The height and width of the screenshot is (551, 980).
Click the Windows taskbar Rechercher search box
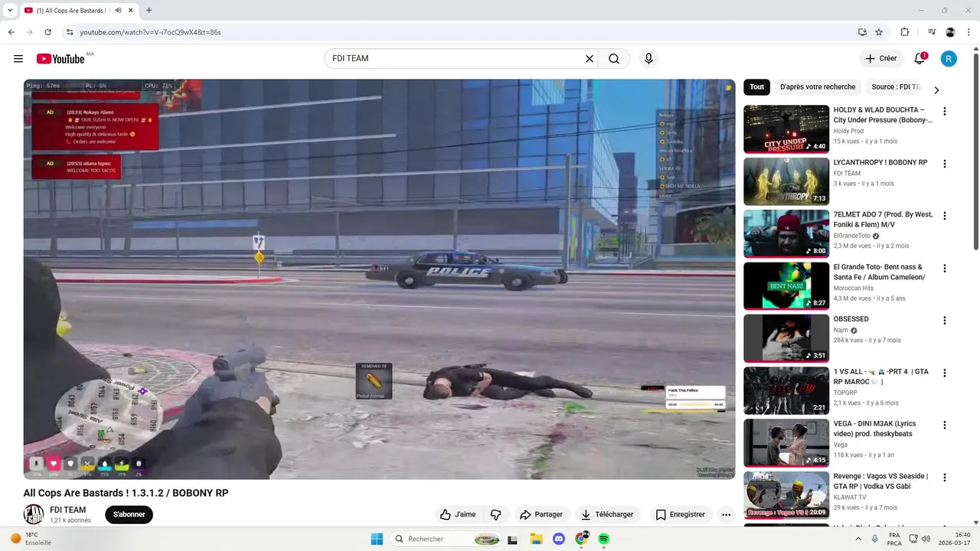click(446, 539)
